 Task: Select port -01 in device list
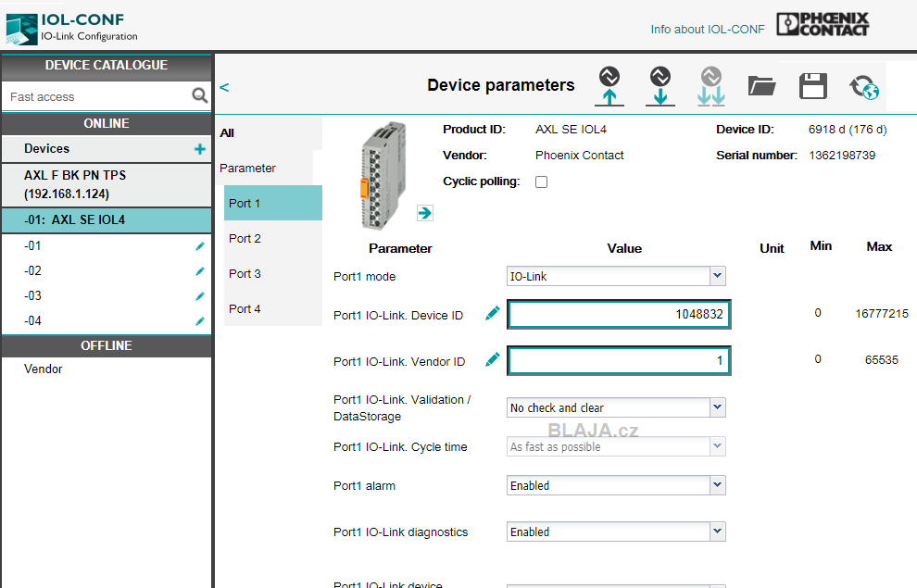point(107,246)
